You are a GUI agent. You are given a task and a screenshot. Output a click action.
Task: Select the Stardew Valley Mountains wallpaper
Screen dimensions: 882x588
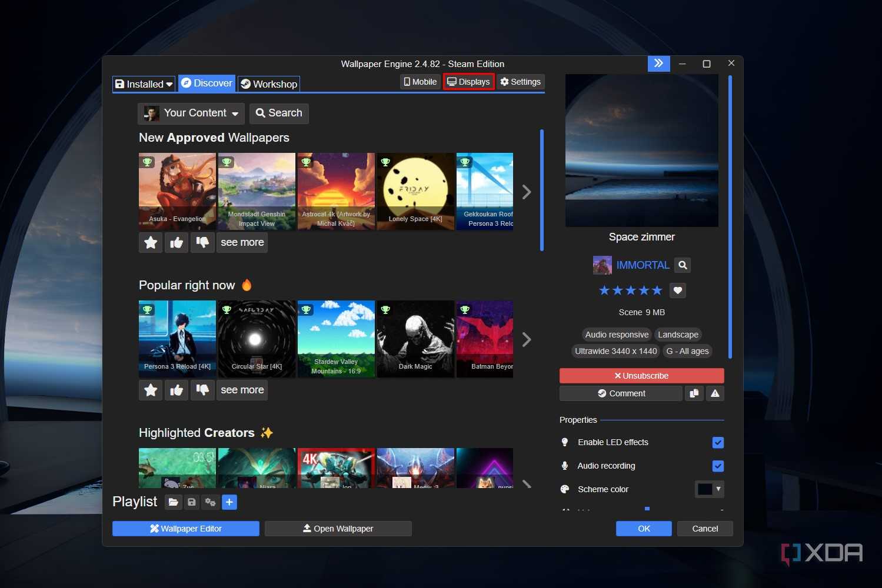336,339
